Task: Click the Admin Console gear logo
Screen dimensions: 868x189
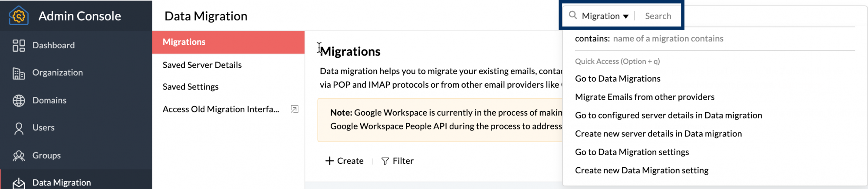Action: click(x=18, y=16)
